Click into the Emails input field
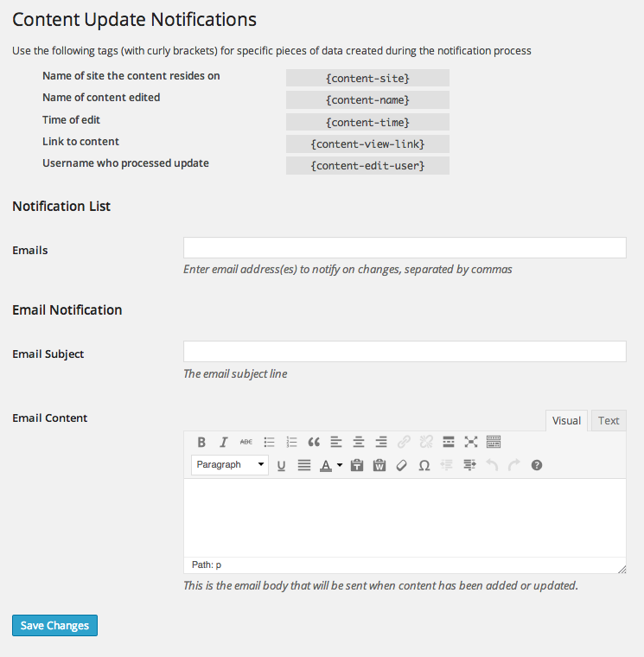644x657 pixels. click(x=405, y=247)
